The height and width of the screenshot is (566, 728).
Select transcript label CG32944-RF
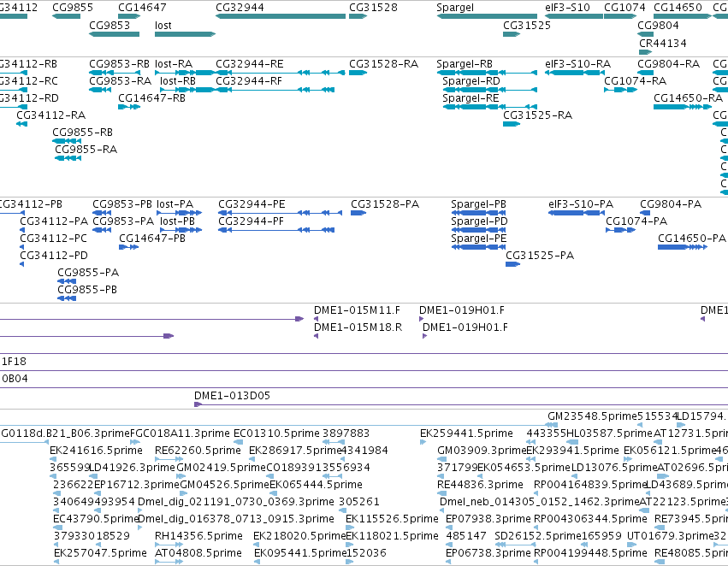click(x=249, y=80)
